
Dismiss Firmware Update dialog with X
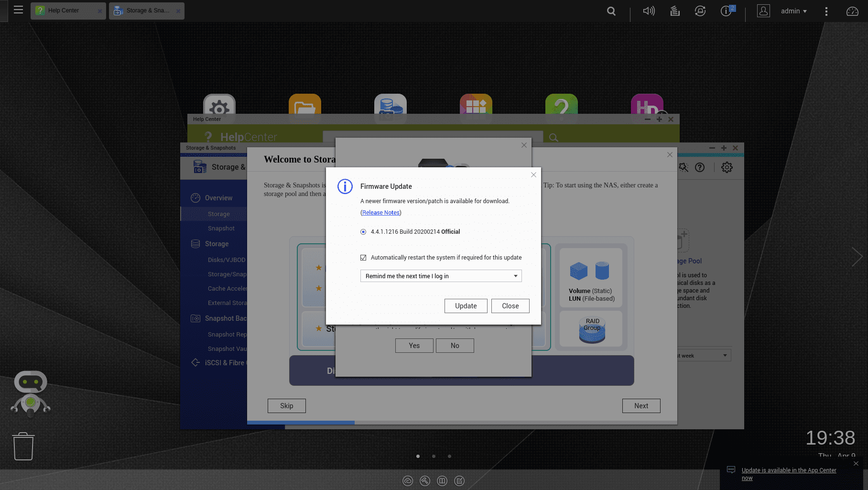tap(533, 175)
